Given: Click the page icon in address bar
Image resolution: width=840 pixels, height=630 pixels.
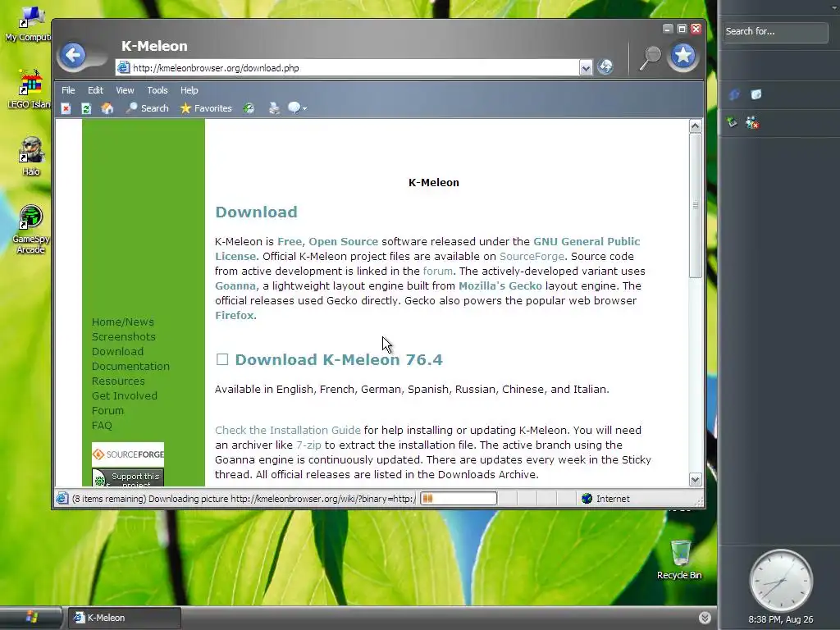Looking at the screenshot, I should pos(123,67).
